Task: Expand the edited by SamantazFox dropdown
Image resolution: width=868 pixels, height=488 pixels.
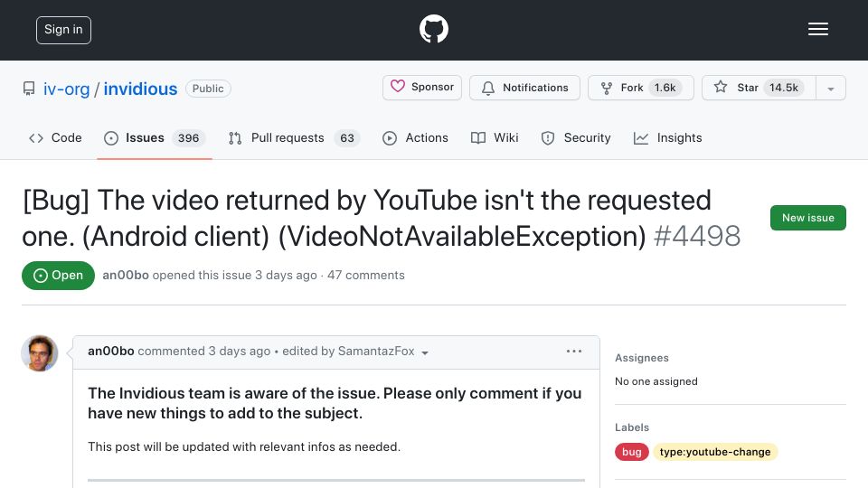Action: (x=354, y=352)
